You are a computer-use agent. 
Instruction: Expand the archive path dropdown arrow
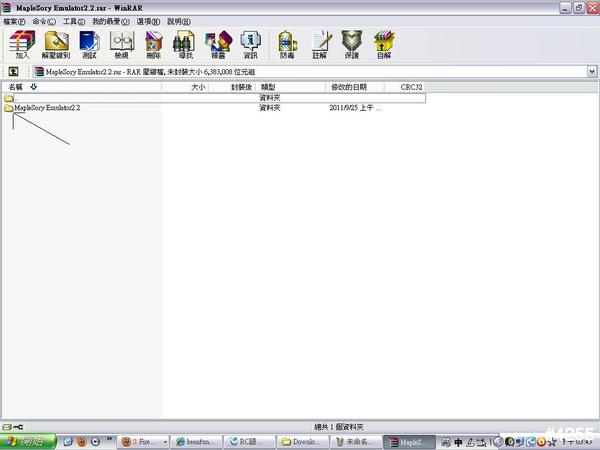click(x=592, y=71)
